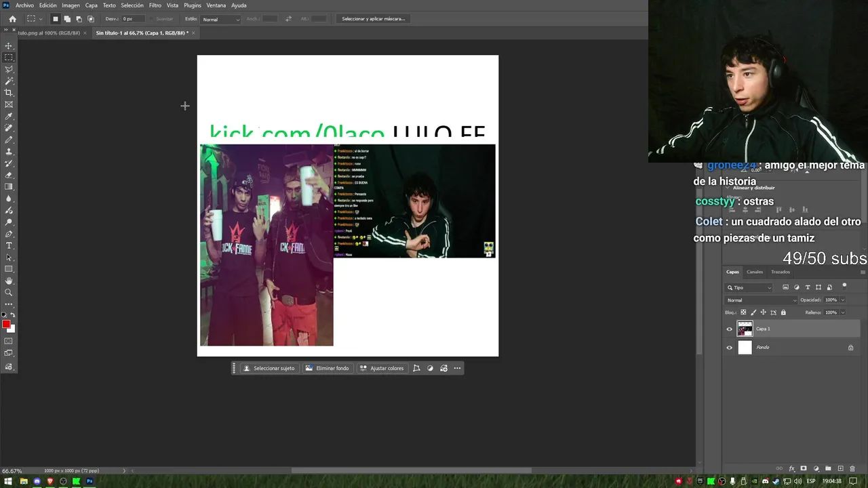The height and width of the screenshot is (488, 868).
Task: Toggle lock image pixels brush icon
Action: click(753, 312)
